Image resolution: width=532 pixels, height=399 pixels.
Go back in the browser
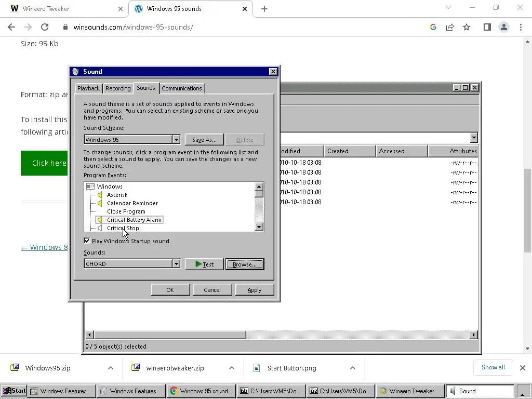click(11, 27)
